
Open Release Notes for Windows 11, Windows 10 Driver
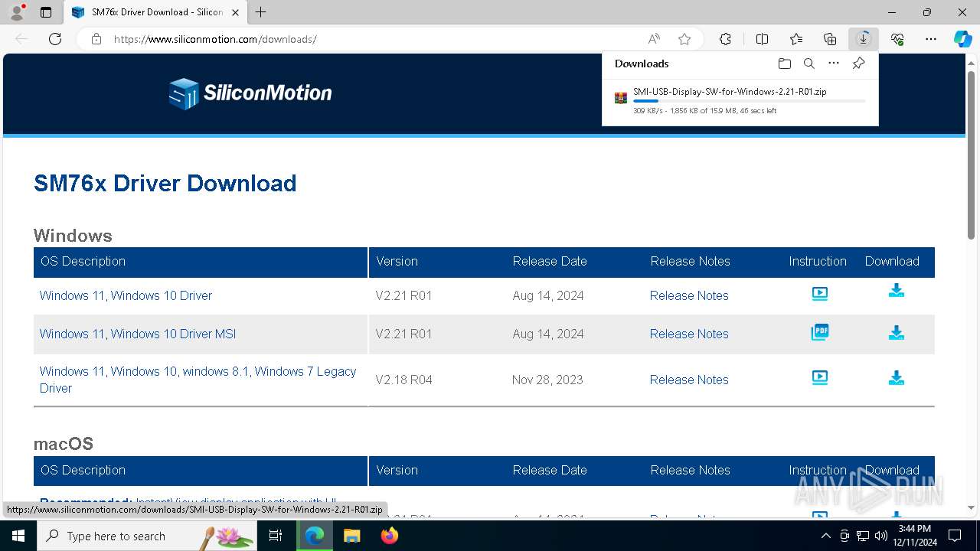pos(689,295)
